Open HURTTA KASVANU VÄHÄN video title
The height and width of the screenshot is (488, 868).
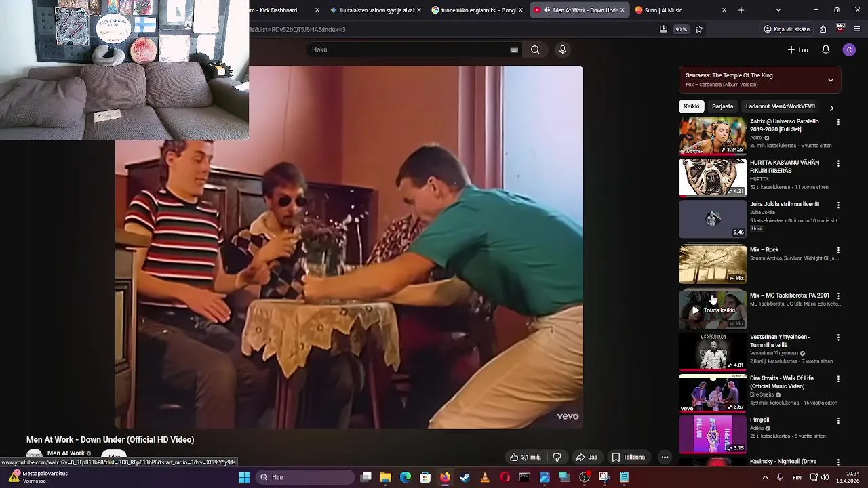tap(785, 167)
